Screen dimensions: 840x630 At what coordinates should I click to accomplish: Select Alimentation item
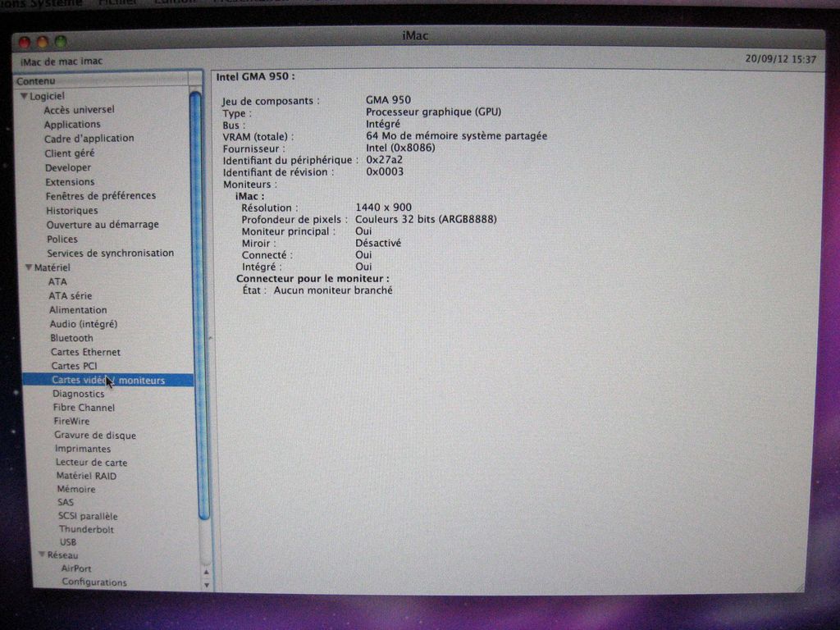(78, 310)
